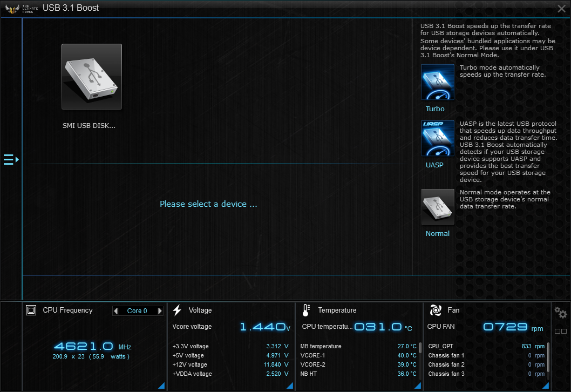This screenshot has width=571, height=392.
Task: Click the Turbo label text
Action: pos(435,109)
